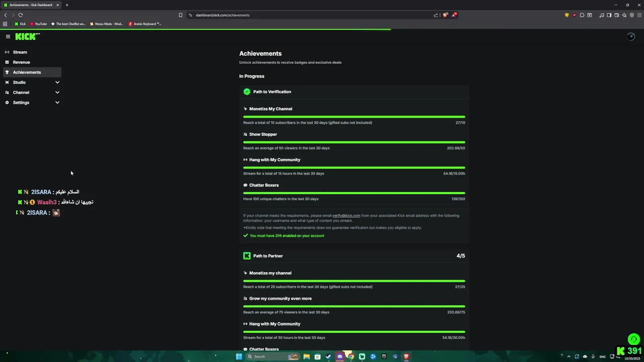The width and height of the screenshot is (644, 362).
Task: Click the In Progress section heading
Action: tap(252, 76)
